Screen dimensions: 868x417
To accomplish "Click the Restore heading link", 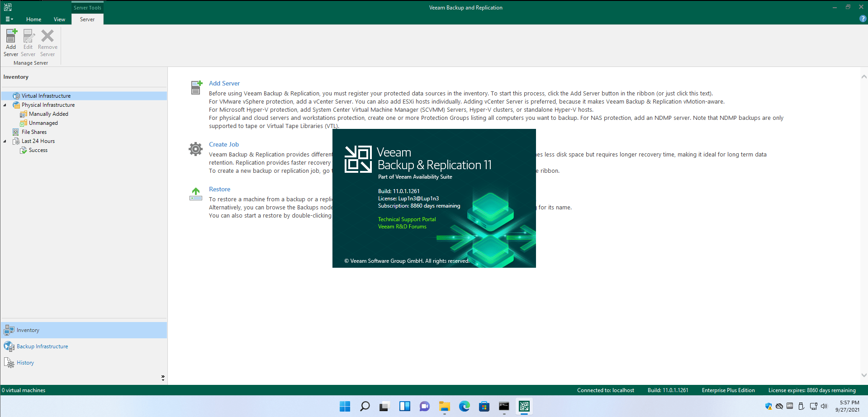I will [219, 189].
